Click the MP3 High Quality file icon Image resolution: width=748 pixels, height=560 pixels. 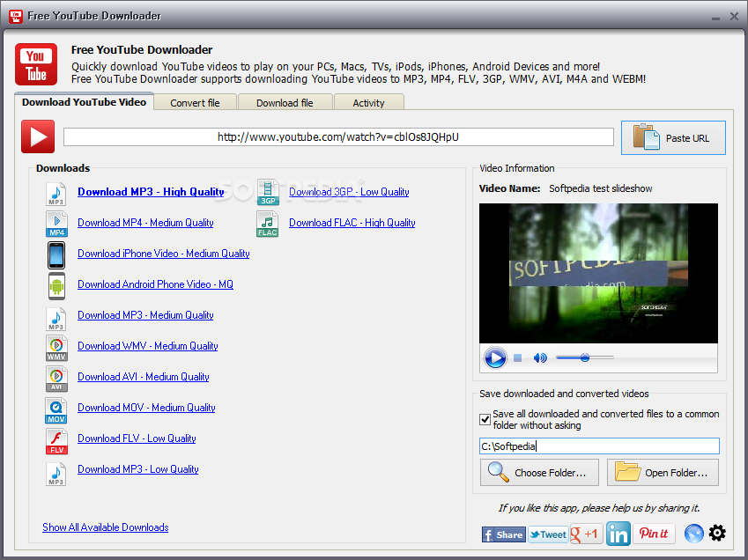[56, 194]
